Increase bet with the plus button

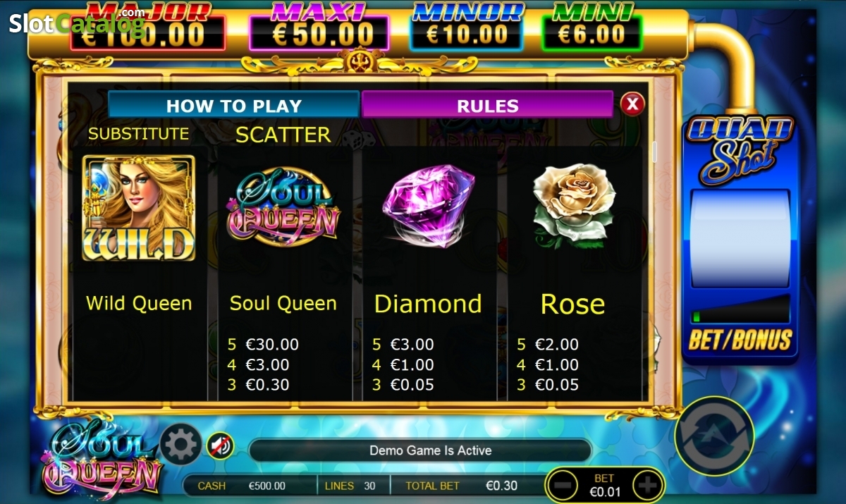coord(648,486)
